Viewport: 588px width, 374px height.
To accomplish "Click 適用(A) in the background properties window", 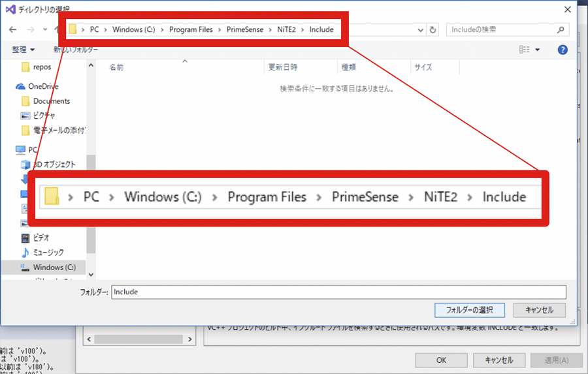I will 557,360.
